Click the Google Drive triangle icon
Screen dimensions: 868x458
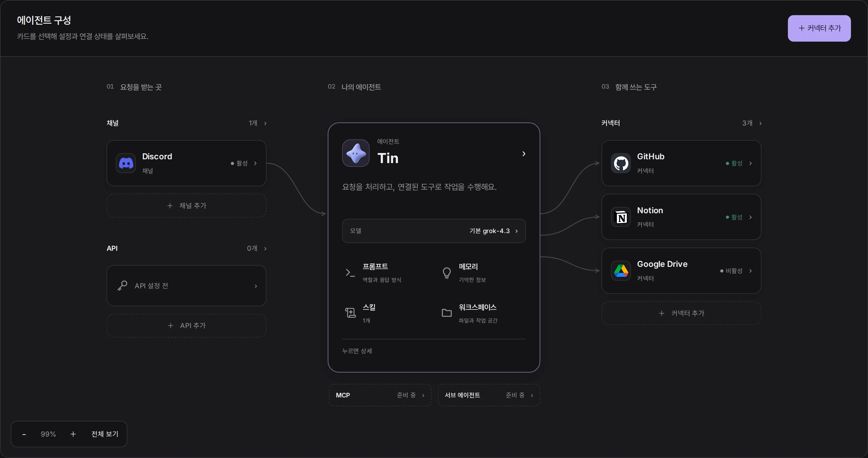pos(621,271)
